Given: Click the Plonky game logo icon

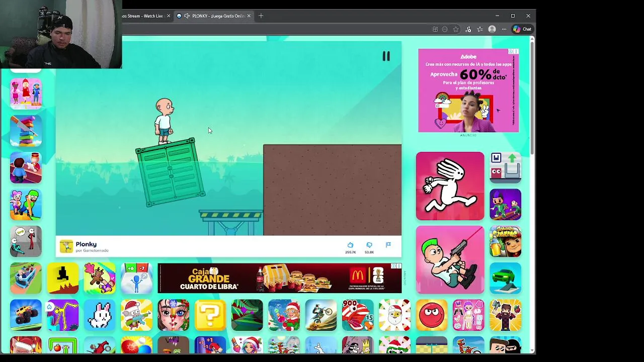Looking at the screenshot, I should (x=66, y=246).
